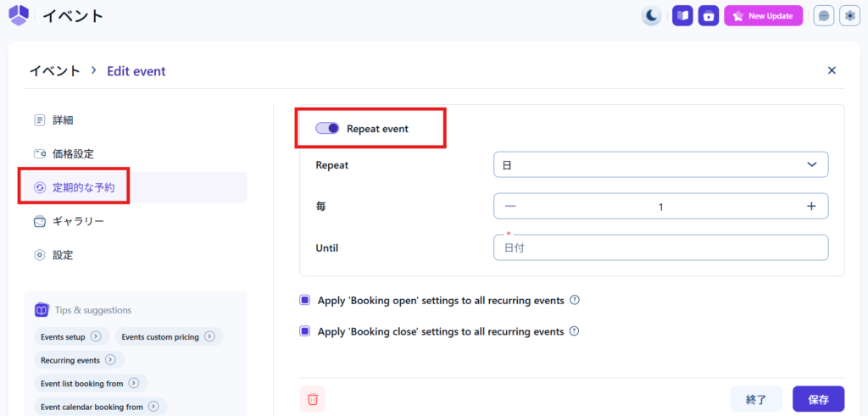The height and width of the screenshot is (416, 868).
Task: Click info icon beside 'Booking close' setting
Action: coord(574,331)
